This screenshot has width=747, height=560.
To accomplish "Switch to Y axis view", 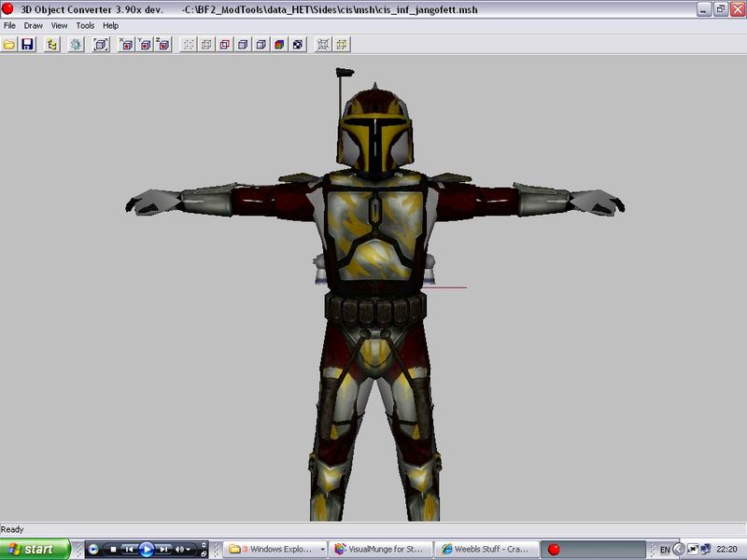I will click(145, 45).
